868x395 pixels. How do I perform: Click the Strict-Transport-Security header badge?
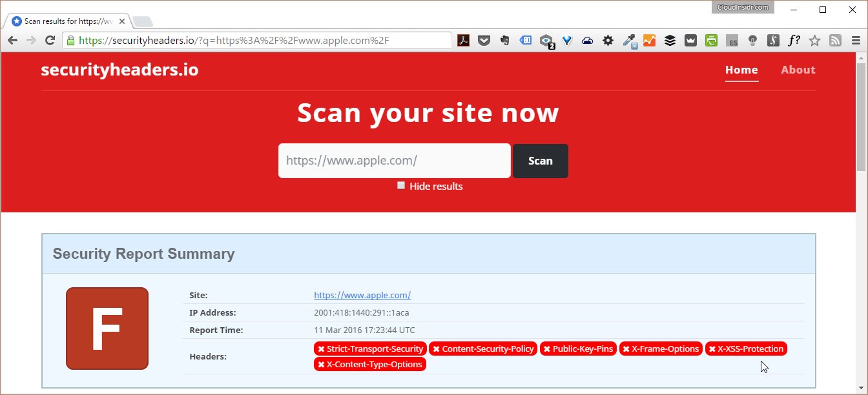pos(370,349)
